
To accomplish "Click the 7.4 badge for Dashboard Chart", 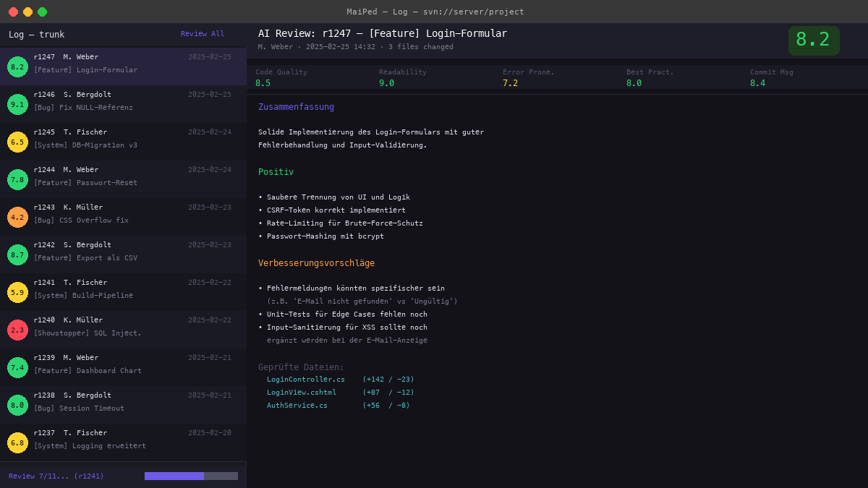I will 17,367.
